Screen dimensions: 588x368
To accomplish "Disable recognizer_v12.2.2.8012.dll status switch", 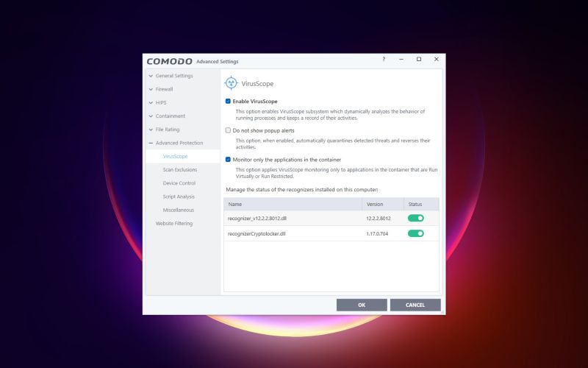I will coord(416,218).
